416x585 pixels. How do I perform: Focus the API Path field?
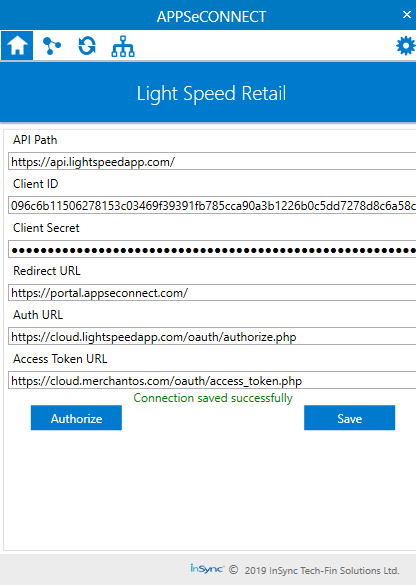pyautogui.click(x=212, y=161)
